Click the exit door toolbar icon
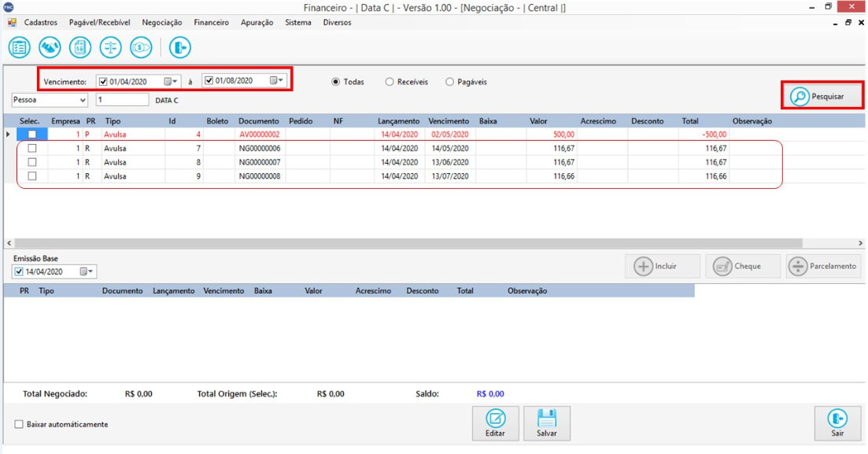The image size is (868, 454). (x=180, y=48)
